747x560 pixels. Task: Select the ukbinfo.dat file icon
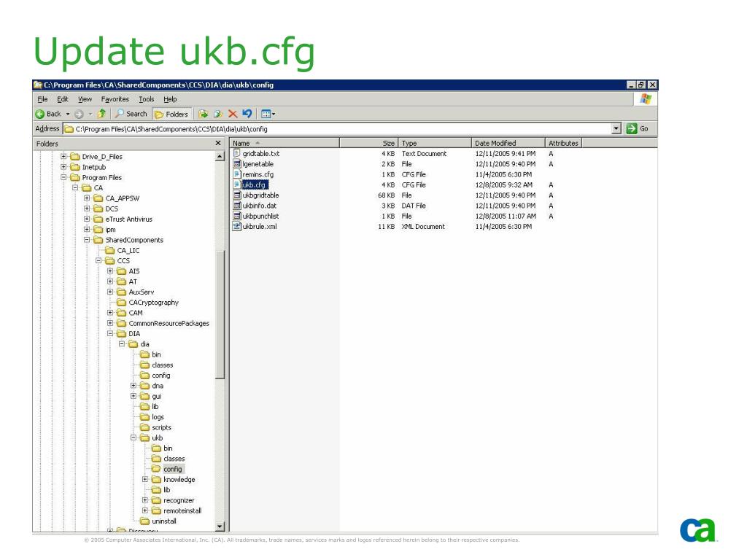(x=237, y=206)
